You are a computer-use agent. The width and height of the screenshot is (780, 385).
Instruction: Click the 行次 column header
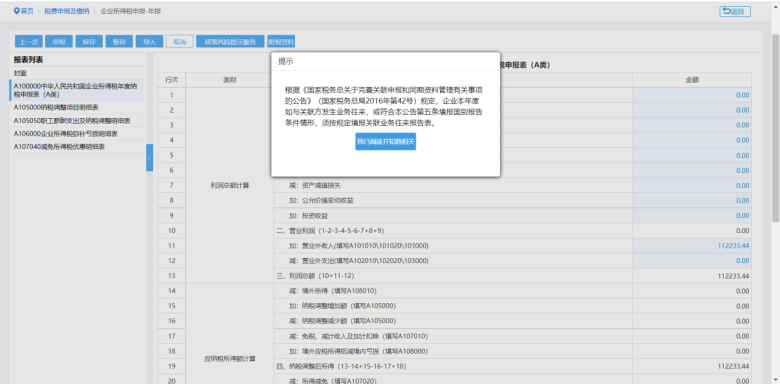172,80
